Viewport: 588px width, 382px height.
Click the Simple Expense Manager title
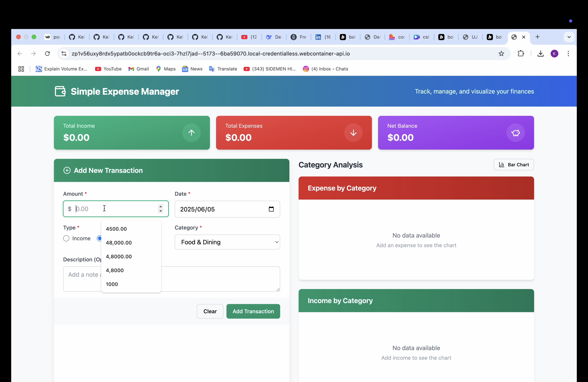pos(125,92)
